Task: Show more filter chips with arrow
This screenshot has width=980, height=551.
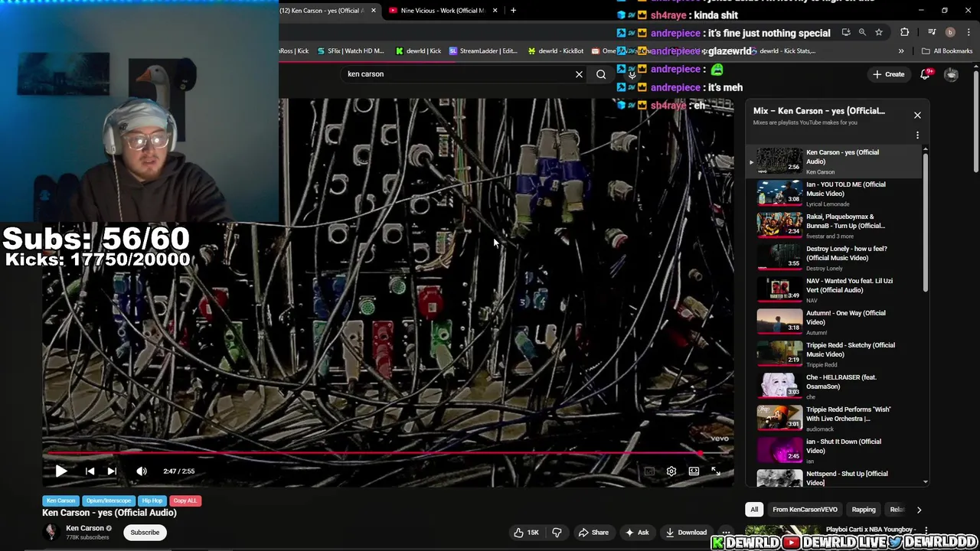Action: point(919,510)
